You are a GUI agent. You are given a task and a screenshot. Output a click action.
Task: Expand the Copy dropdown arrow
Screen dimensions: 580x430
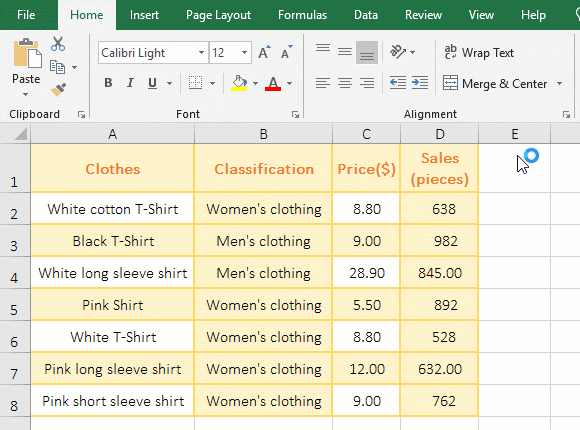point(74,67)
